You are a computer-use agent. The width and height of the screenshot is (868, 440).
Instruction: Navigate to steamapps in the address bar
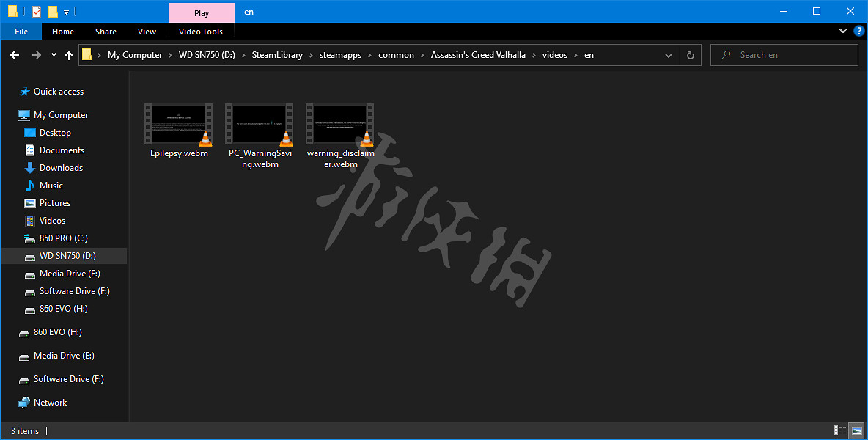coord(340,55)
